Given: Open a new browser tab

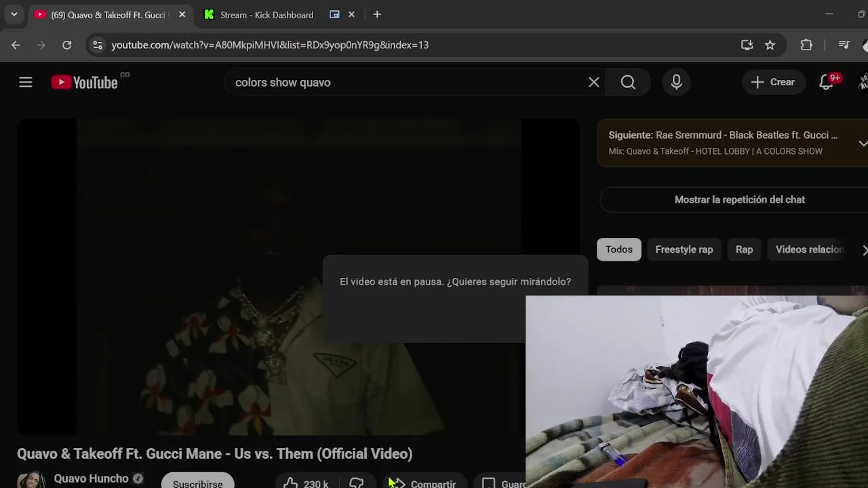Looking at the screenshot, I should [377, 14].
